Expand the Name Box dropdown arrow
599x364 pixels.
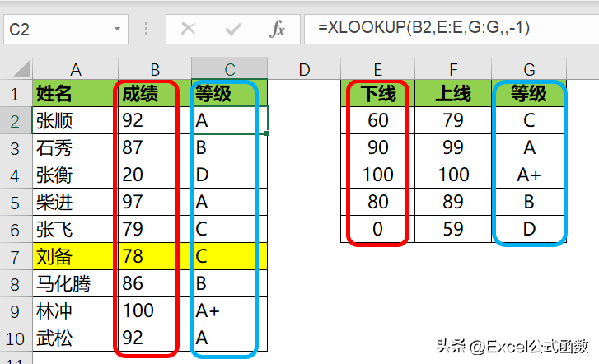coord(117,29)
